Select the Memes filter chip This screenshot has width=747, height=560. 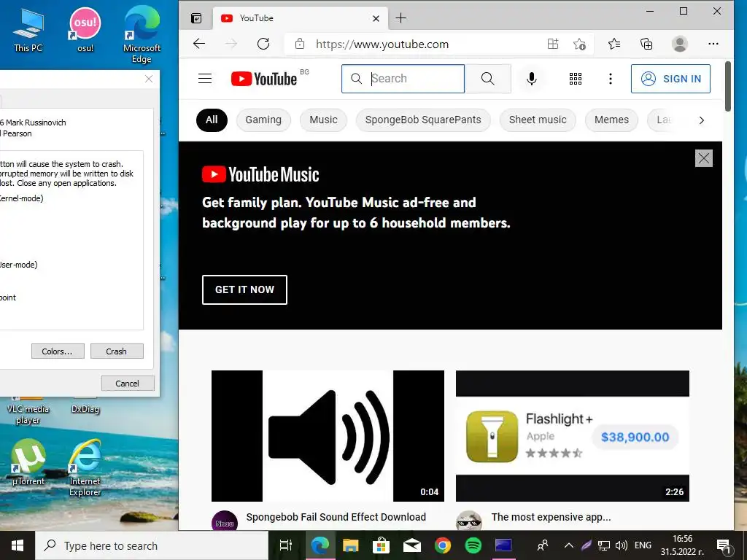[611, 120]
